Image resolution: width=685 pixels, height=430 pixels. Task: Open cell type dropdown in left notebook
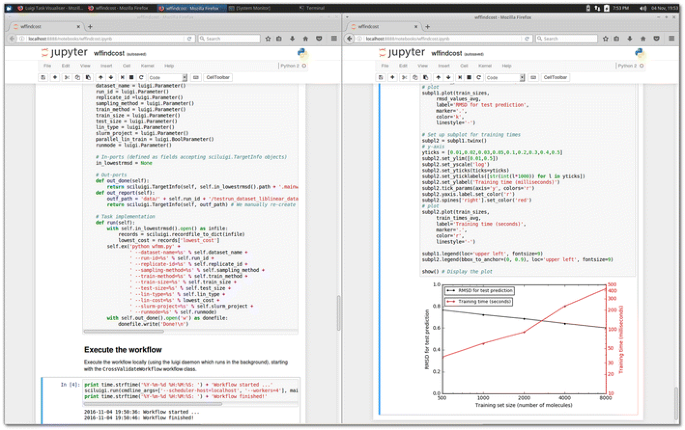click(x=167, y=77)
